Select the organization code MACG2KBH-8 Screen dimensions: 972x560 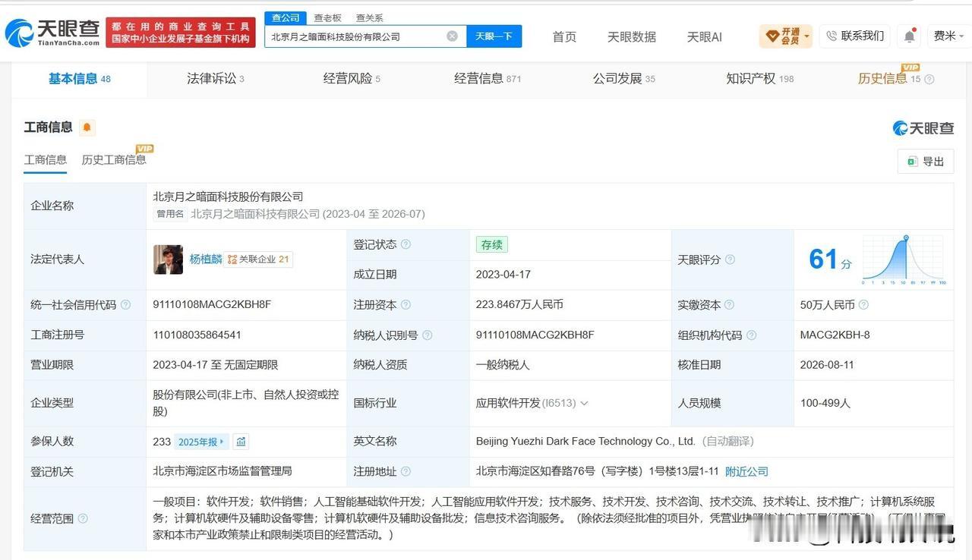point(835,335)
